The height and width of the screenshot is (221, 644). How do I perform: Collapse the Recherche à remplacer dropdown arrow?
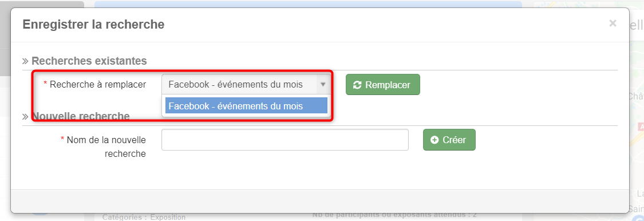coord(323,85)
